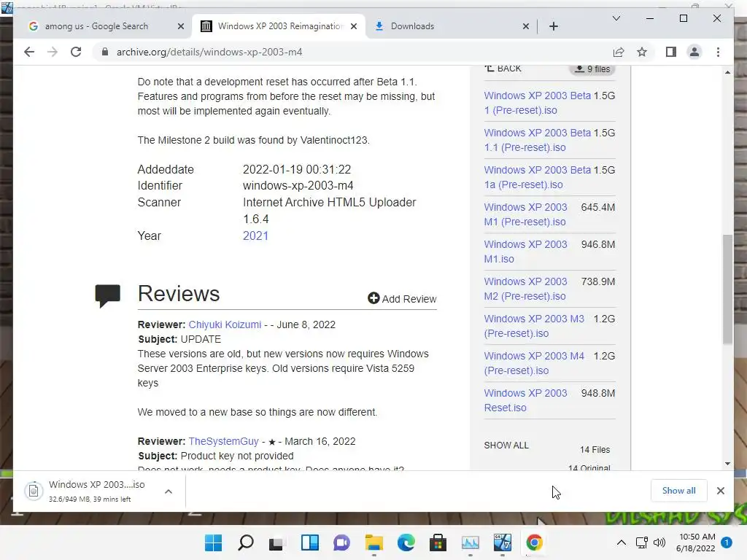Reload the archive.org page
The width and height of the screenshot is (747, 560).
(x=76, y=52)
